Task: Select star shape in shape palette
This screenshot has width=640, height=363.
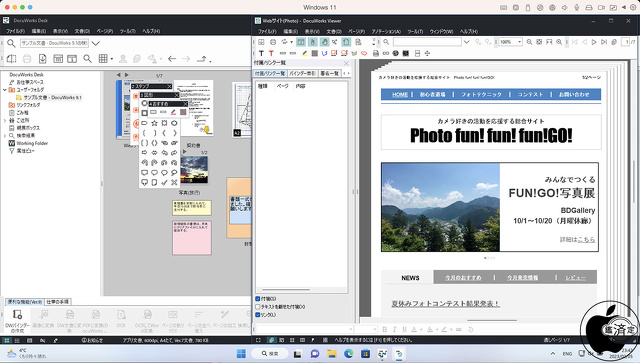Action: click(154, 123)
